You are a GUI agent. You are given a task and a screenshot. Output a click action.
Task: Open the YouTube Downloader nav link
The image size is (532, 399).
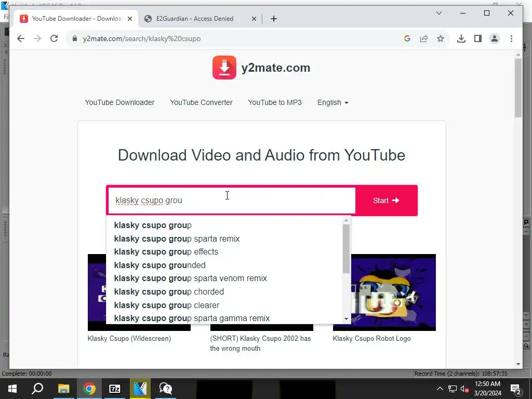coord(119,102)
